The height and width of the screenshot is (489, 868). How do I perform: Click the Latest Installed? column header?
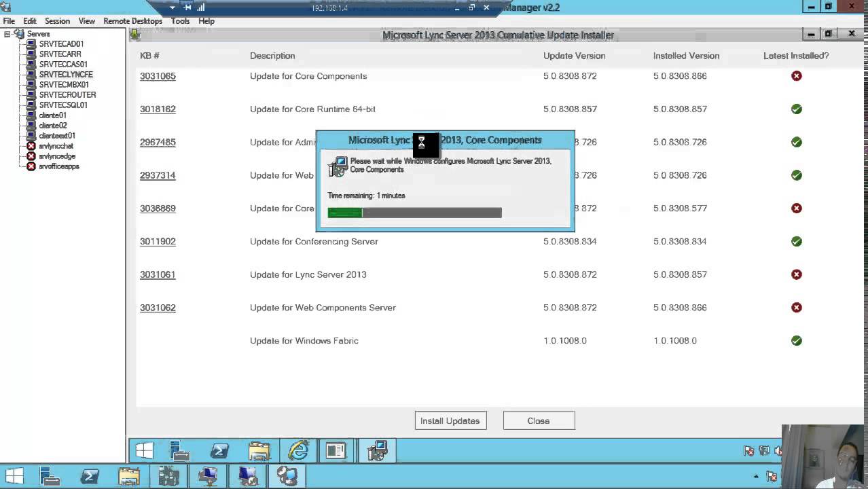(x=796, y=56)
